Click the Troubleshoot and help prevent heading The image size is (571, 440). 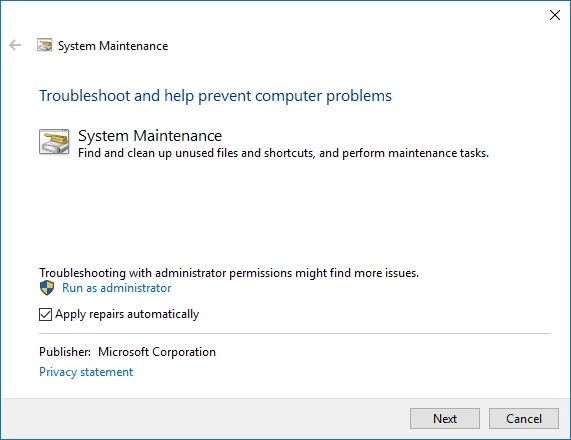[x=215, y=96]
